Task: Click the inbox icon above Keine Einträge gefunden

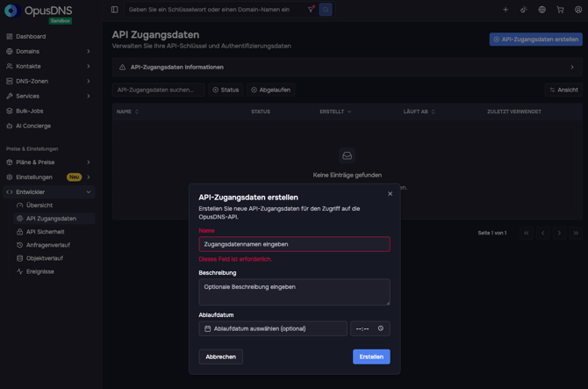Action: 347,155
